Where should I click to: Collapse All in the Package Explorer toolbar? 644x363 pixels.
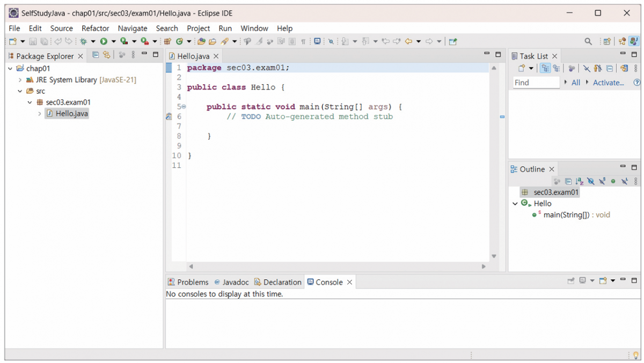click(96, 55)
